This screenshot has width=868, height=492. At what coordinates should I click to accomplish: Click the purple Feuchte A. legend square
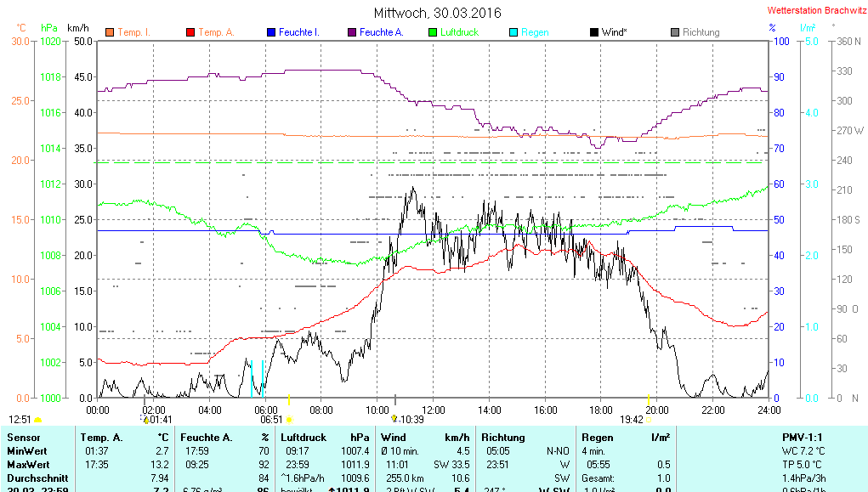pos(352,32)
